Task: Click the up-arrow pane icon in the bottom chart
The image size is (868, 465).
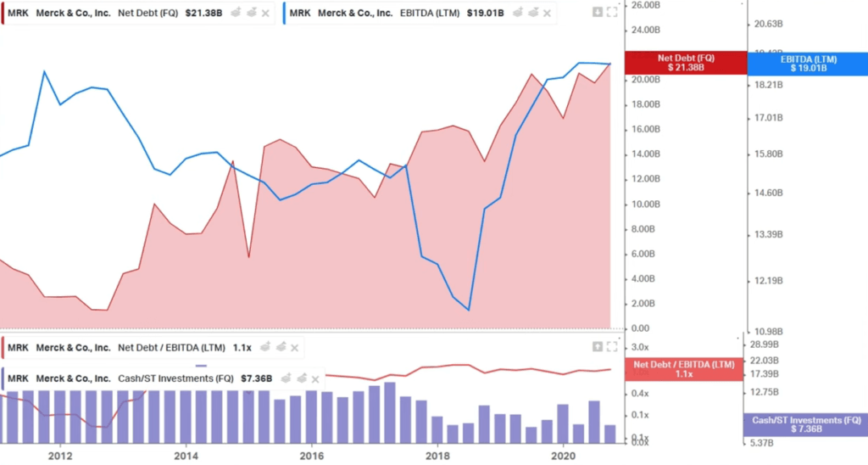Action: (598, 346)
